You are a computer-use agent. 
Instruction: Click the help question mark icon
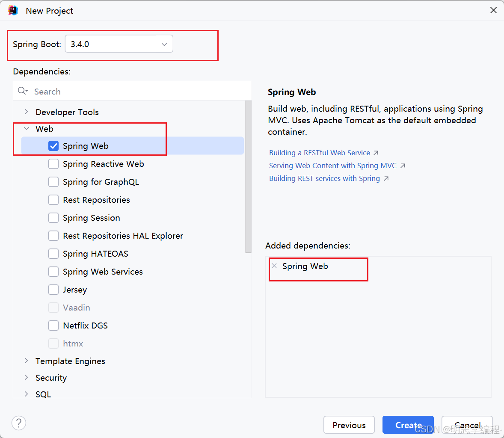19,423
